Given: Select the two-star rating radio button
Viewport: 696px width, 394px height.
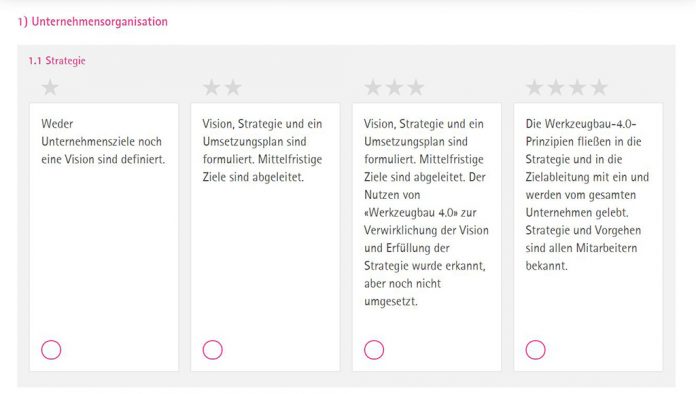Looking at the screenshot, I should 213,350.
